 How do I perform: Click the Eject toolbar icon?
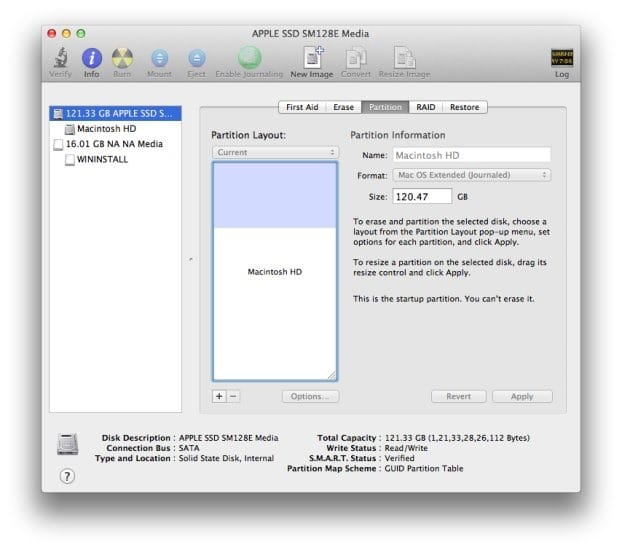point(197,59)
